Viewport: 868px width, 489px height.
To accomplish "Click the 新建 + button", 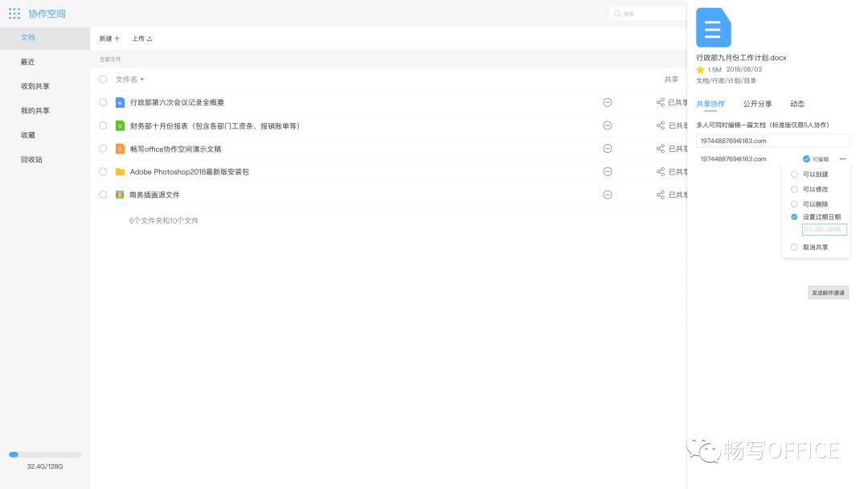I will [109, 39].
